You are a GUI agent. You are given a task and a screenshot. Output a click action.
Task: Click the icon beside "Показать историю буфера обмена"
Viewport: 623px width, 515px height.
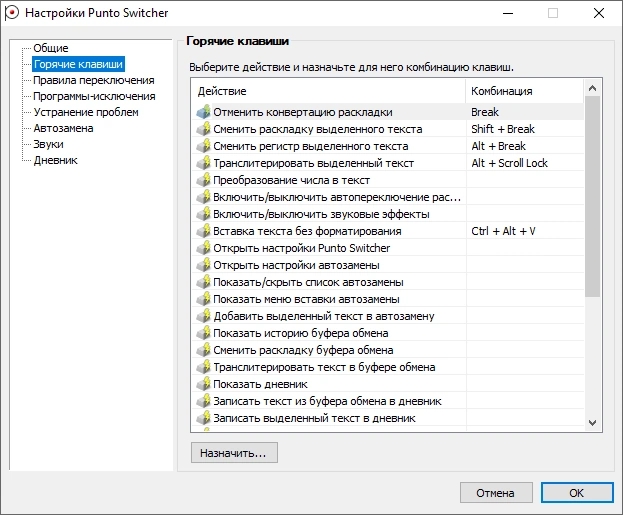point(203,333)
